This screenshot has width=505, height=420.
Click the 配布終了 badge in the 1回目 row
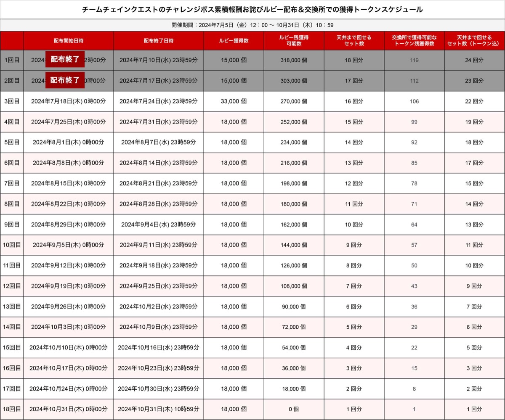[x=65, y=60]
